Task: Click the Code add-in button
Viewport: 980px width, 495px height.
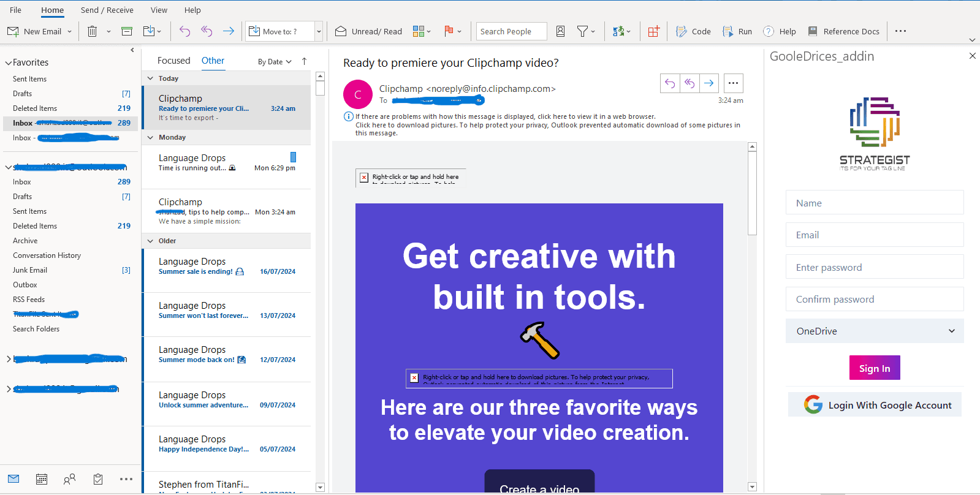Action: click(693, 31)
